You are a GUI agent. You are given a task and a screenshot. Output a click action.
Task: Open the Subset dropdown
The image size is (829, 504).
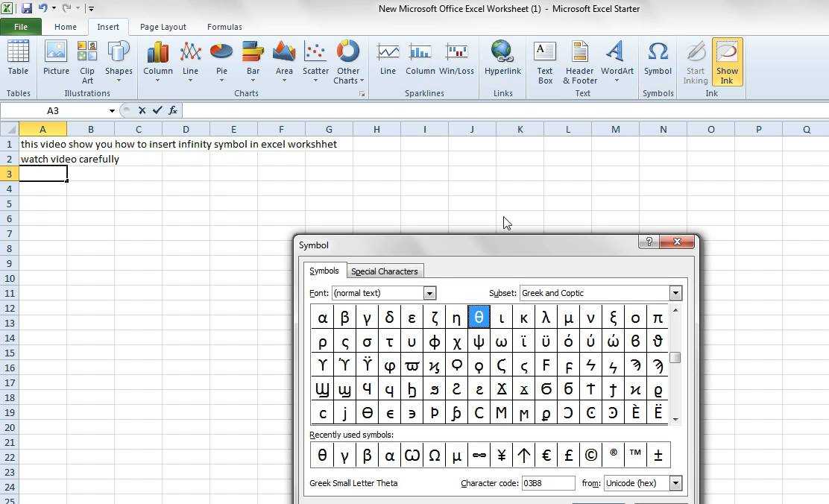tap(675, 293)
